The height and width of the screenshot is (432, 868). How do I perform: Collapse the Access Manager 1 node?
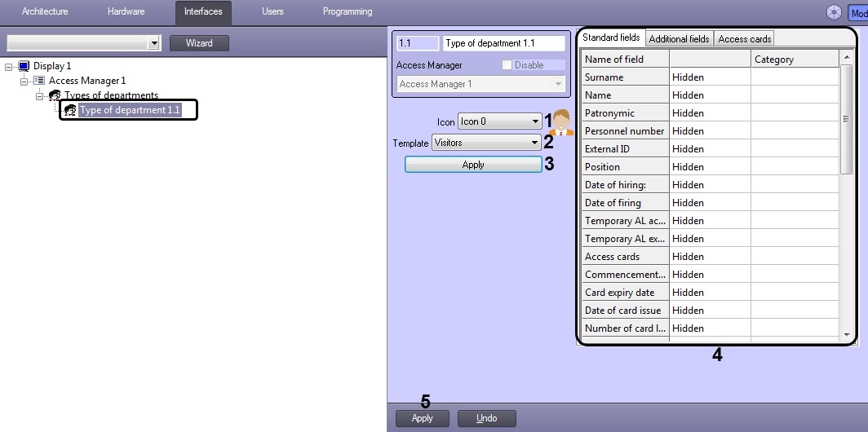[x=24, y=82]
